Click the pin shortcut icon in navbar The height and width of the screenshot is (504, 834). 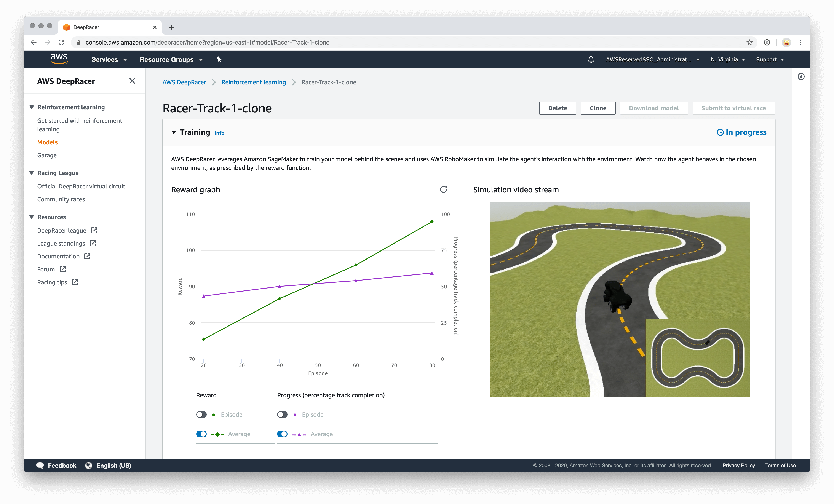pos(219,59)
